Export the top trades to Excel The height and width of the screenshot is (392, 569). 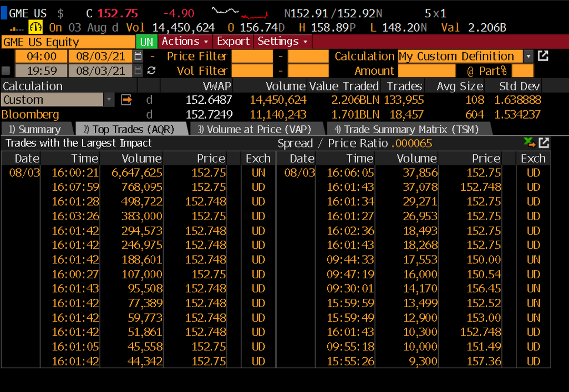529,143
